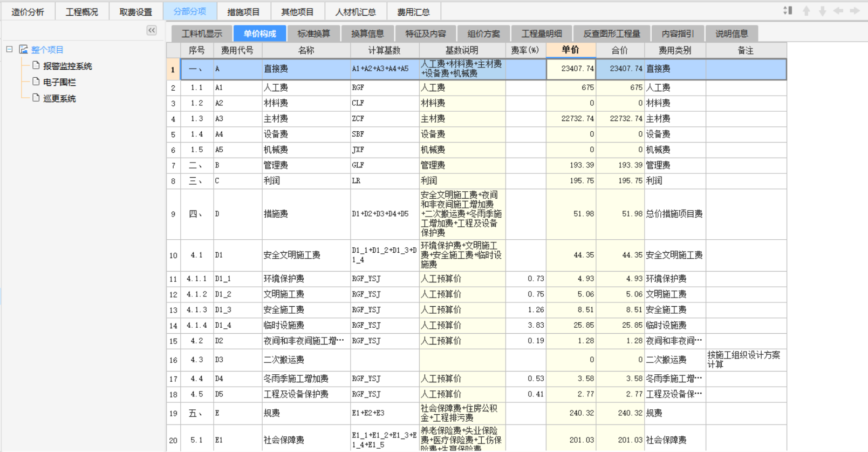Open the 造价分析 tab
868x452 pixels.
[x=28, y=12]
